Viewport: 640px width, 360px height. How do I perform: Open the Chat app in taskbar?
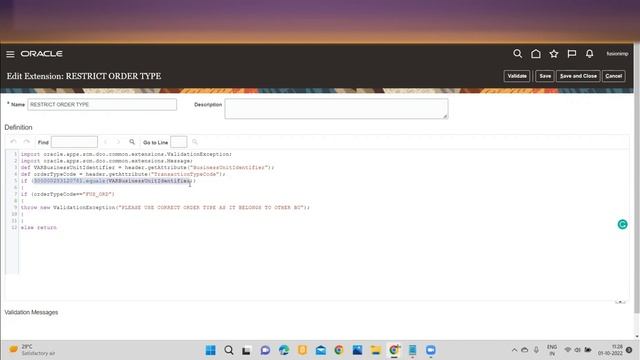pos(265,350)
